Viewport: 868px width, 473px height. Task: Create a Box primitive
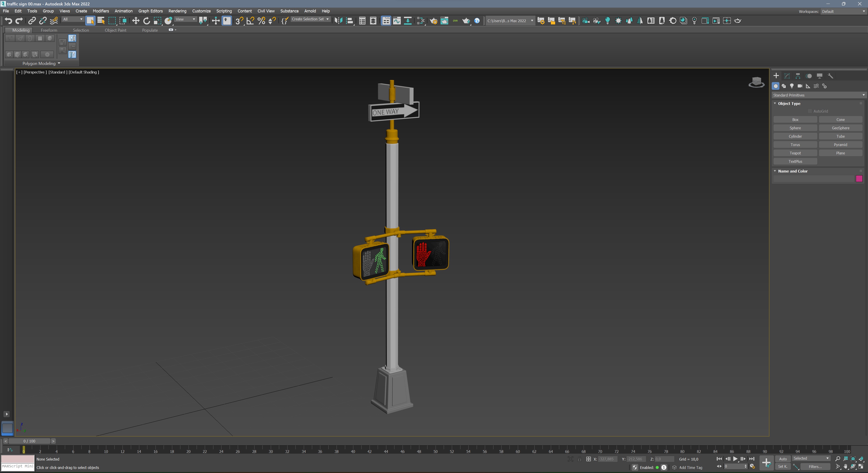795,120
